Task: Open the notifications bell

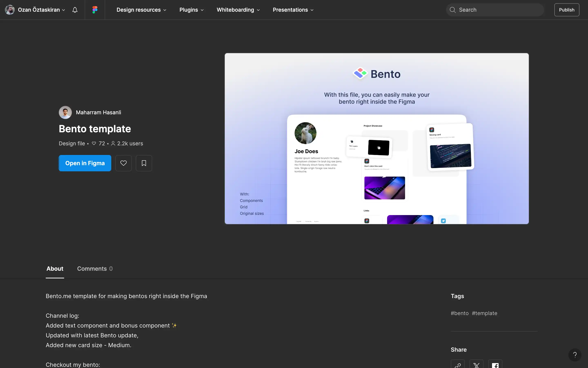Action: (75, 10)
